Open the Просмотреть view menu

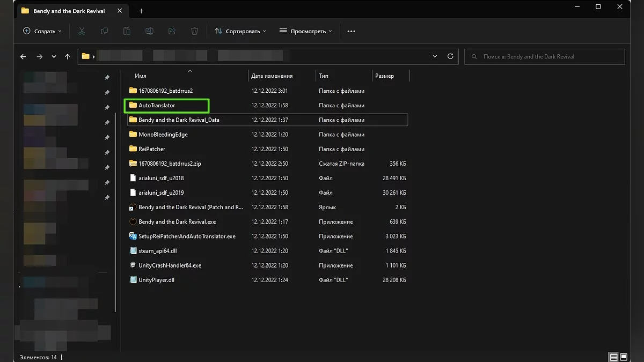[x=306, y=31]
